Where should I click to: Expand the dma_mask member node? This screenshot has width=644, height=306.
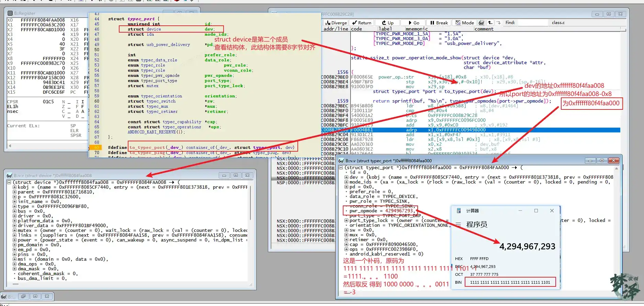point(14,269)
